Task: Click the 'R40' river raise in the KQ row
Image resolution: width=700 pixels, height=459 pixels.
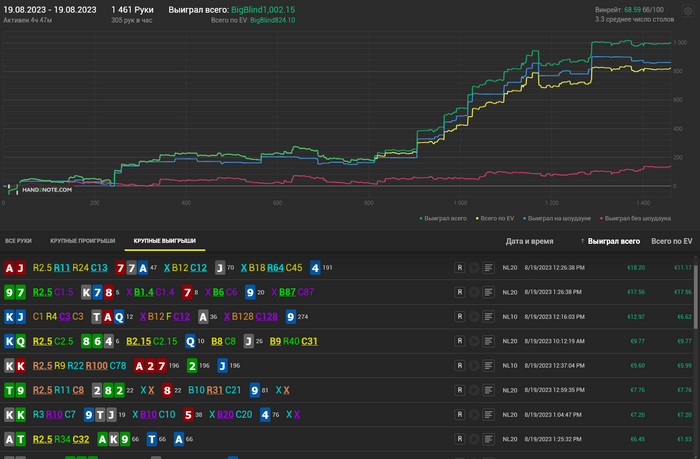Action: click(291, 341)
